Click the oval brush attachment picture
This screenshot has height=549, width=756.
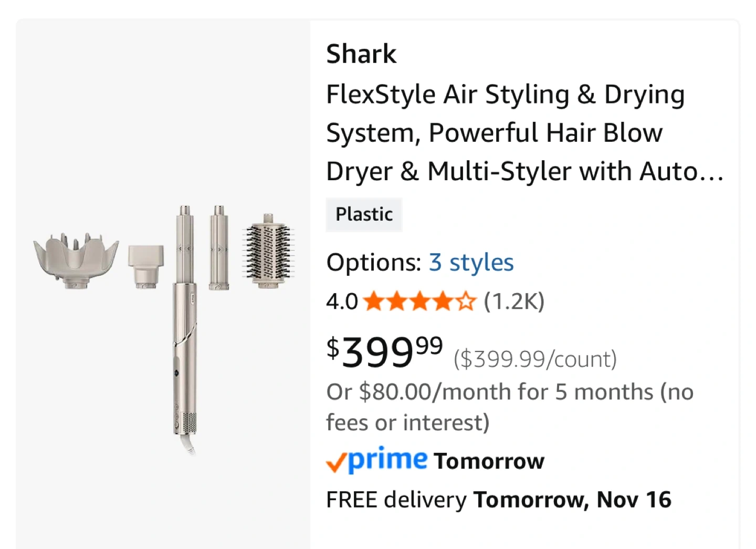pos(268,250)
